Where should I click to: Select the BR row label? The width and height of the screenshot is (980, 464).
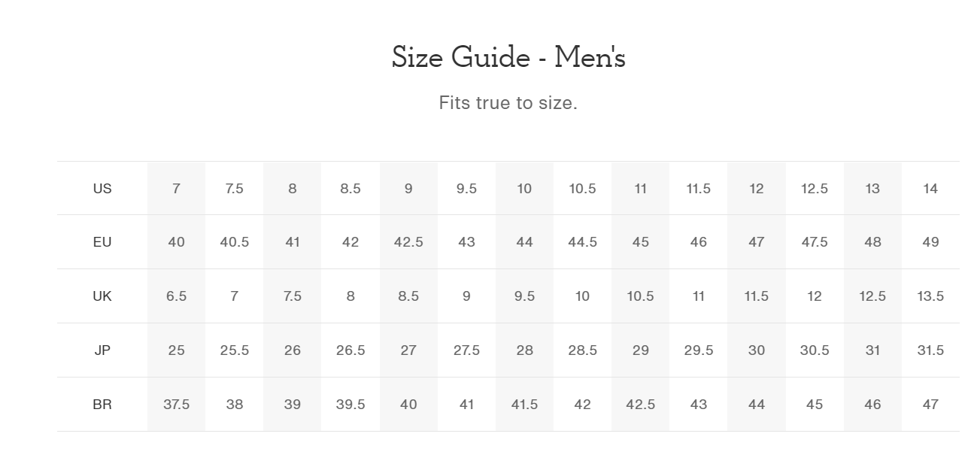(102, 405)
